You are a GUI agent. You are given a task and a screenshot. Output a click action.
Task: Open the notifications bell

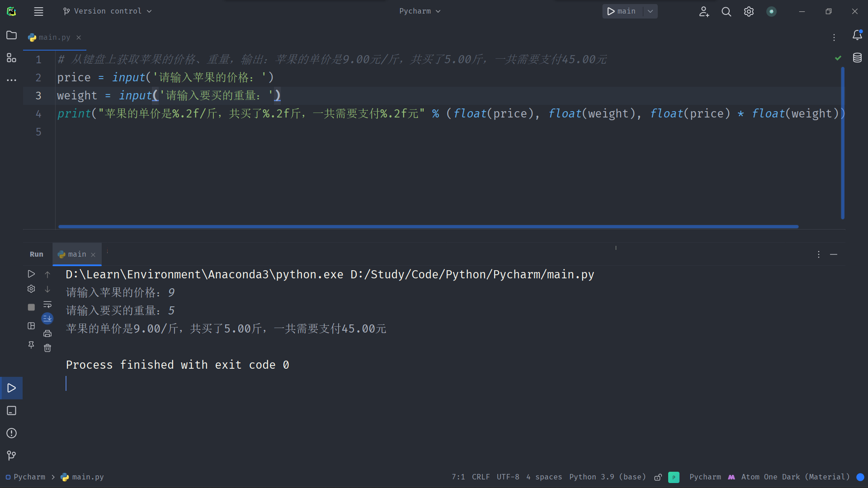click(857, 35)
